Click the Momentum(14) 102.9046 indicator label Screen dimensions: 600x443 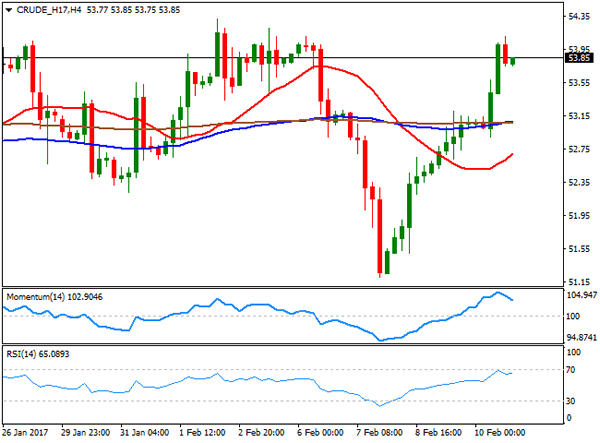55,297
